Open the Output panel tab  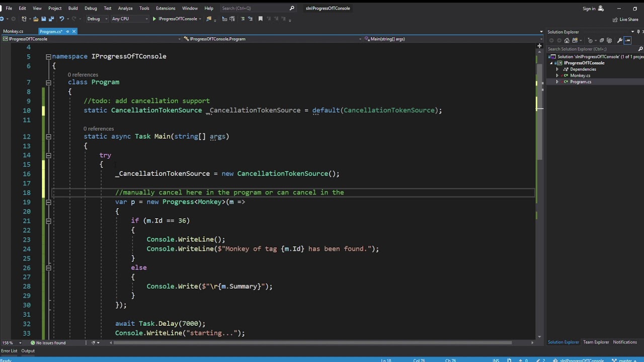click(28, 351)
